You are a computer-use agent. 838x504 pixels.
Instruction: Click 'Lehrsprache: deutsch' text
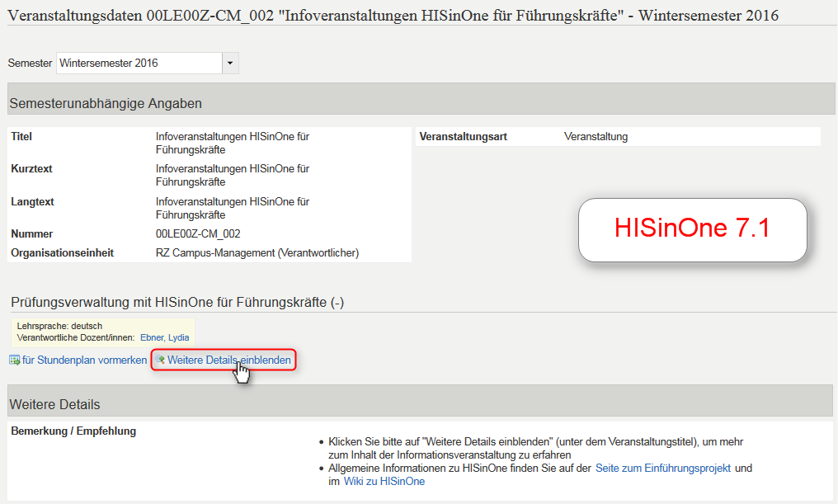[x=59, y=326]
